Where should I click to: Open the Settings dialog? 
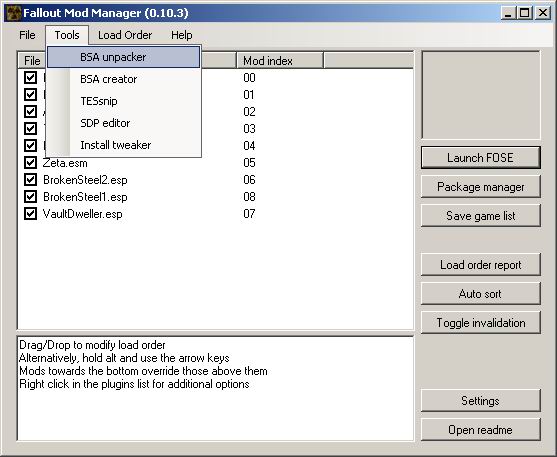pos(481,401)
